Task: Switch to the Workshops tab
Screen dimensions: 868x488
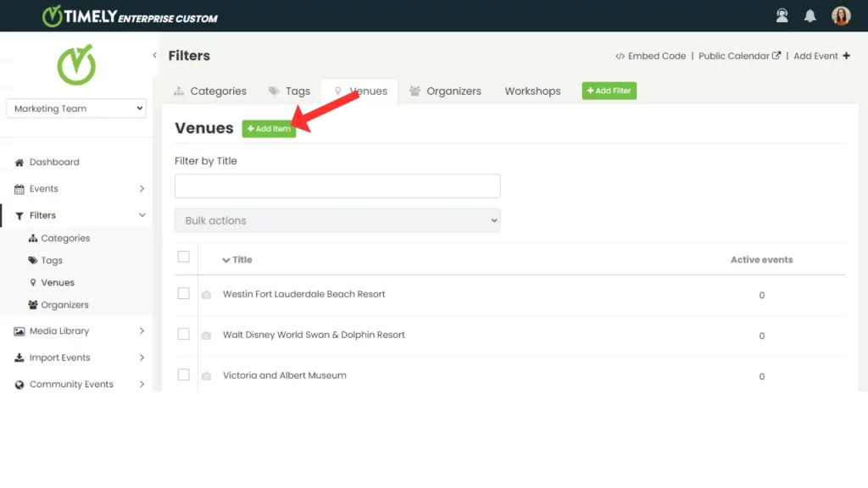Action: (532, 91)
